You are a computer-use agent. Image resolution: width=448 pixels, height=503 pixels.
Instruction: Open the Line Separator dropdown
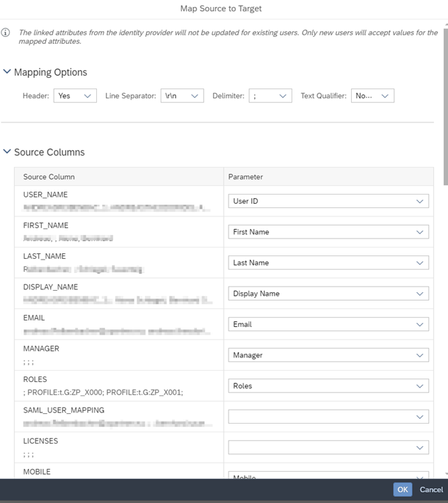pyautogui.click(x=182, y=96)
